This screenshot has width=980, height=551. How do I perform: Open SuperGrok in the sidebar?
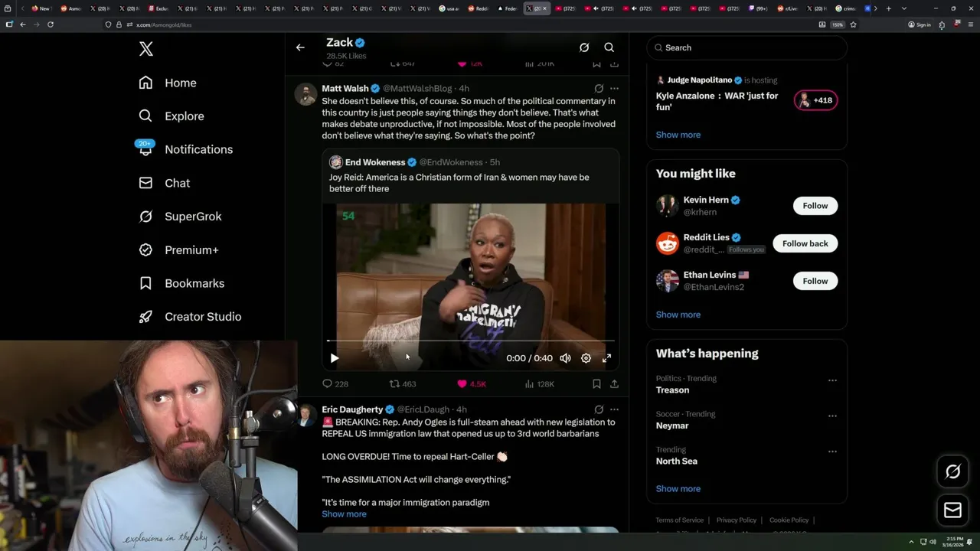tap(180, 217)
